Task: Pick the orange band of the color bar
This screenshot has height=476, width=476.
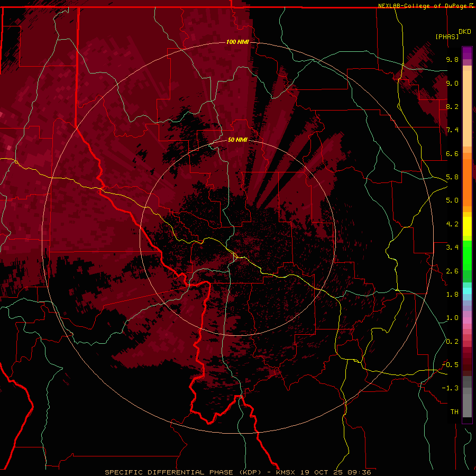Action: [x=467, y=182]
